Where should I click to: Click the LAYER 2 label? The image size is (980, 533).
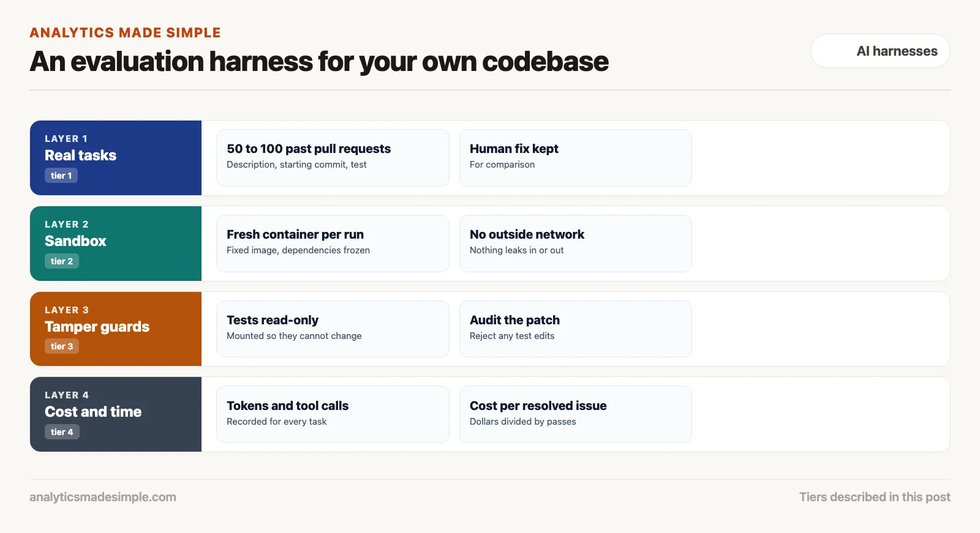click(67, 225)
